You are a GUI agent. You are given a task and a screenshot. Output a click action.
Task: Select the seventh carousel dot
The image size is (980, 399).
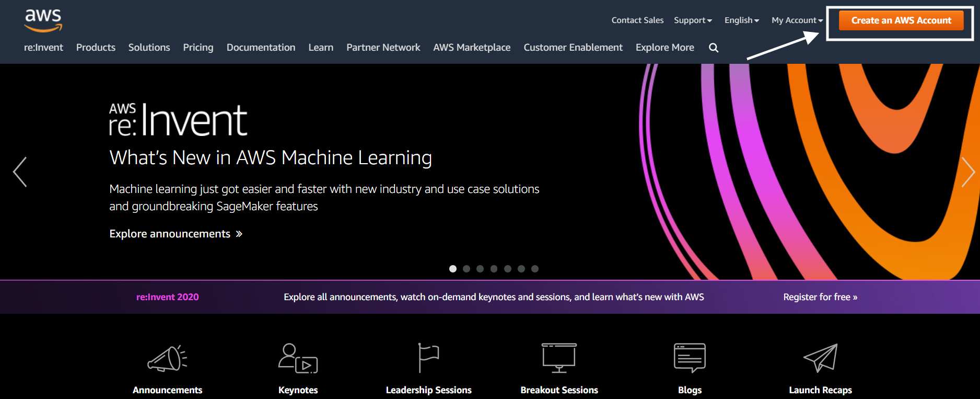pyautogui.click(x=535, y=269)
